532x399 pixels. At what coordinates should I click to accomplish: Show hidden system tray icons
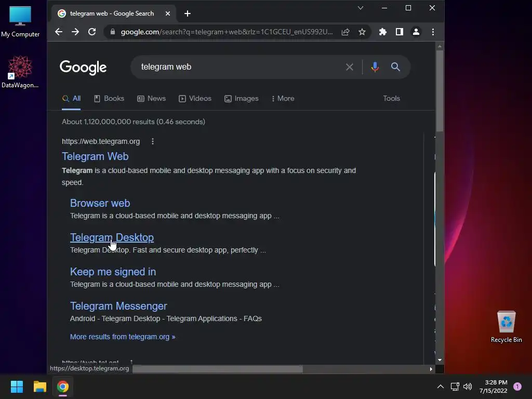pyautogui.click(x=441, y=387)
